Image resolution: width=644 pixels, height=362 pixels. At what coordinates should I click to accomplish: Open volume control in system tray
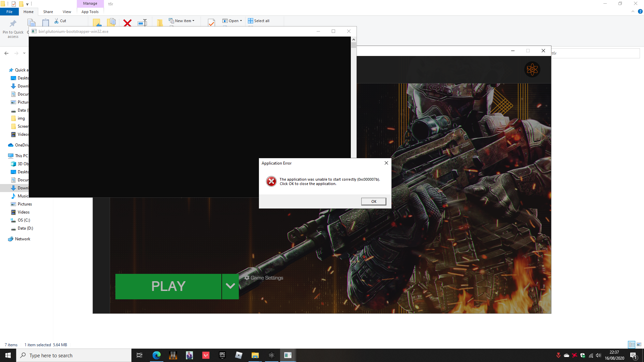599,355
